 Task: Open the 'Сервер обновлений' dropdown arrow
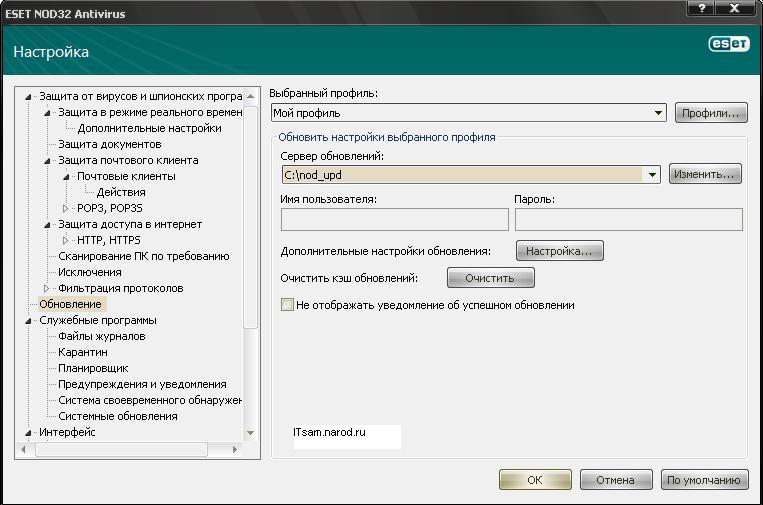(x=653, y=174)
